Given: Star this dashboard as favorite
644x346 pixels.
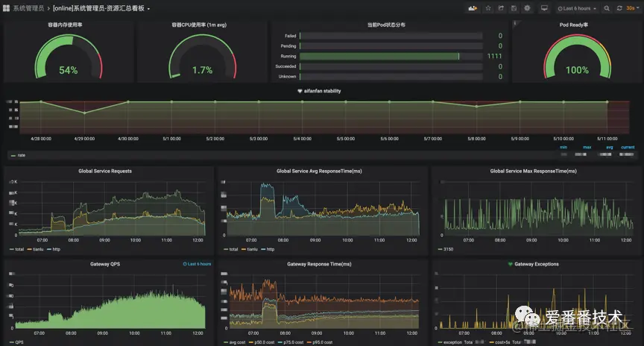Looking at the screenshot, I should point(488,8).
